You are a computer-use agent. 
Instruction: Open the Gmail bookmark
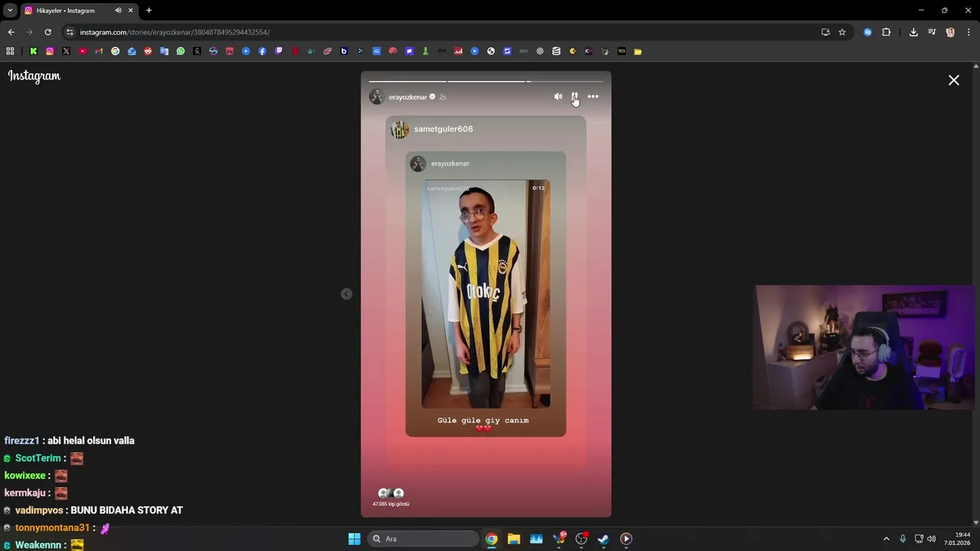pos(99,51)
